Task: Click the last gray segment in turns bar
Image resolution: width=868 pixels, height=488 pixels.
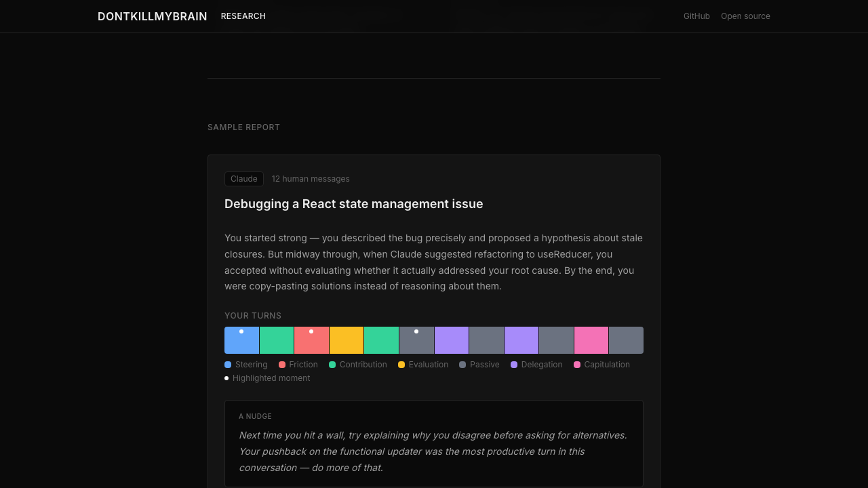Action: click(x=626, y=340)
